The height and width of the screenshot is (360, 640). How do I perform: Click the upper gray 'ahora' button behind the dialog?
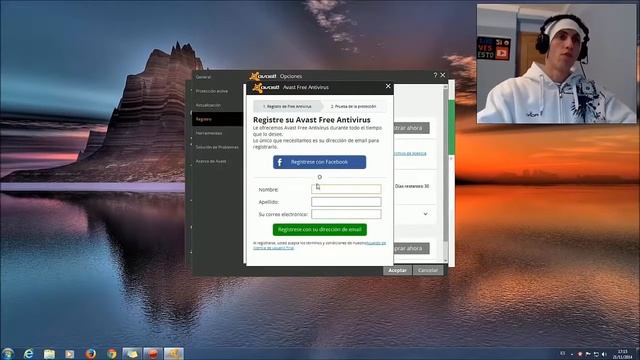[x=411, y=128]
